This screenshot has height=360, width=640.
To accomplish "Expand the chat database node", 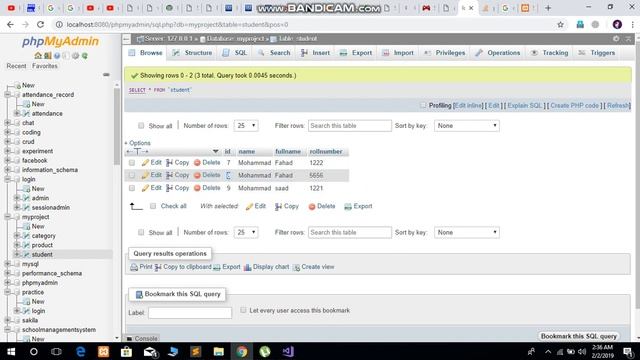I will (7, 123).
